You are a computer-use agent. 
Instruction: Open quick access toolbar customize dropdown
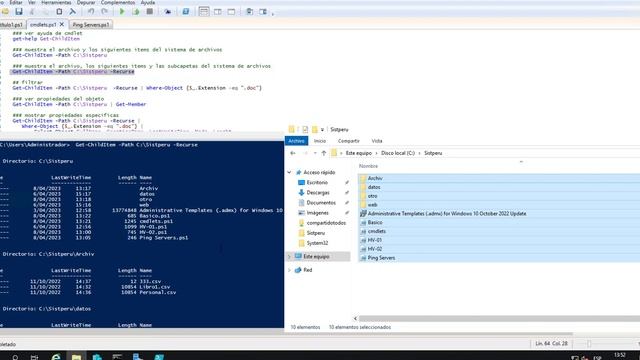pyautogui.click(x=322, y=129)
